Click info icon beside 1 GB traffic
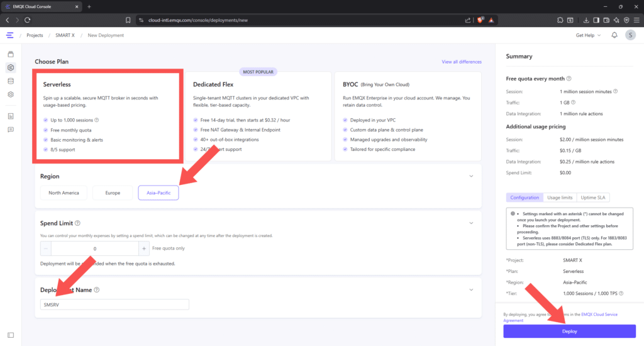Screen dimensions: 644x346 [574, 103]
